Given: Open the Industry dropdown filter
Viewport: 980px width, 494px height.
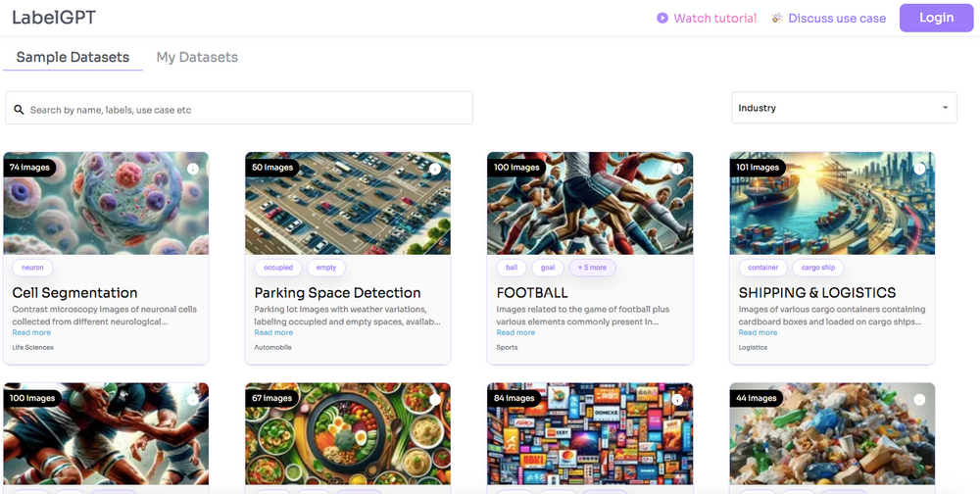Looking at the screenshot, I should 844,108.
